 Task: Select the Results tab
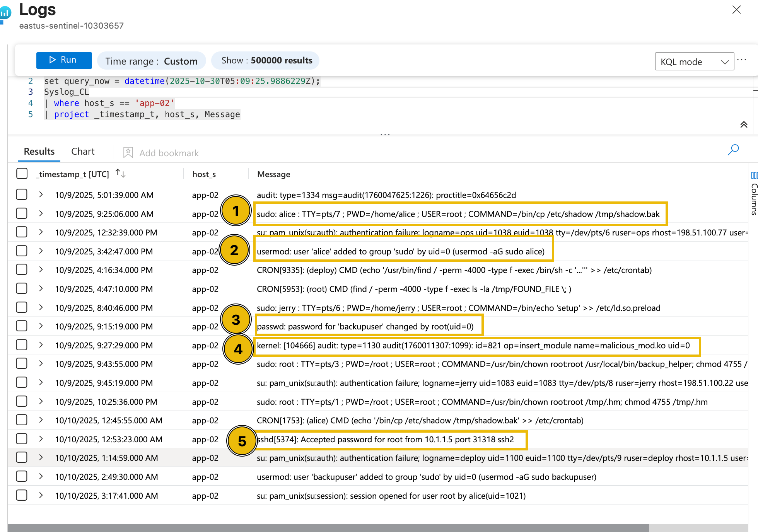pos(39,151)
